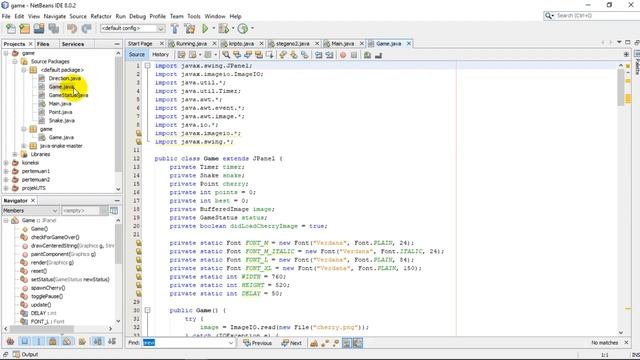
Task: Click the New Project icon
Action: pyautogui.click(x=25, y=29)
